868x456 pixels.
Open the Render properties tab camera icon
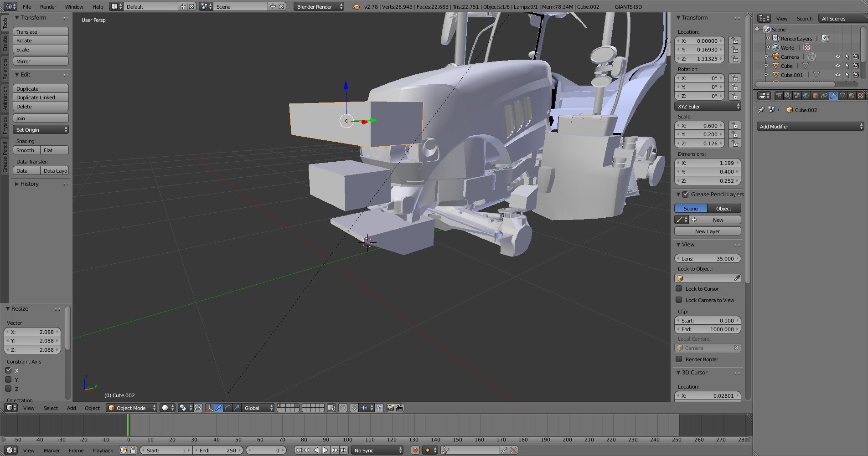coord(779,96)
